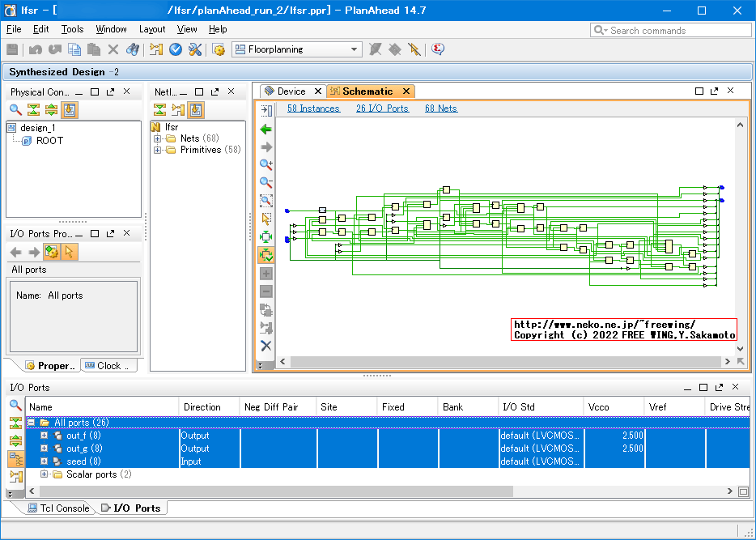Search in Physical Constraints panel magnifier
756x540 pixels.
click(15, 110)
